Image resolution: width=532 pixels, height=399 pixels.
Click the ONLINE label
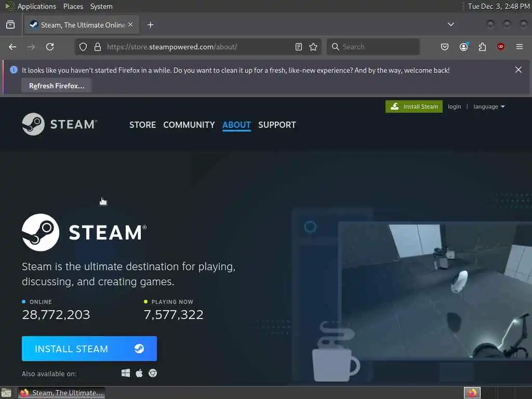pyautogui.click(x=41, y=302)
